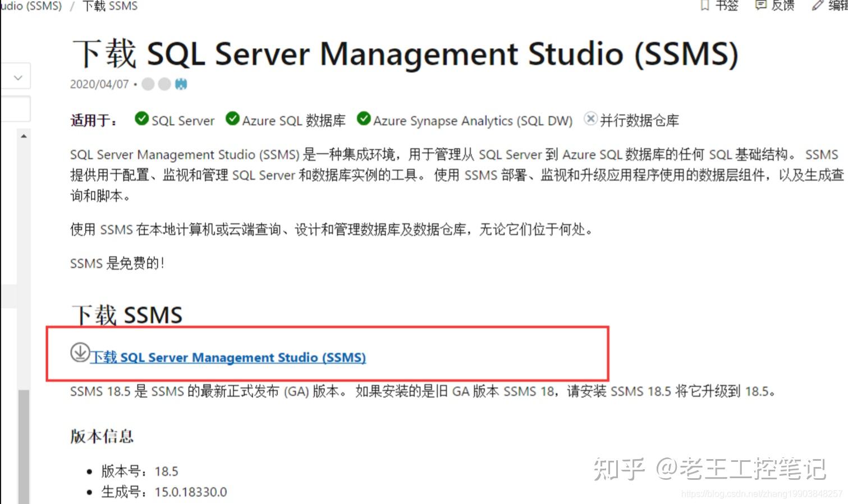
Task: Click the download arrow icon beside the SSMS link
Action: tap(79, 354)
